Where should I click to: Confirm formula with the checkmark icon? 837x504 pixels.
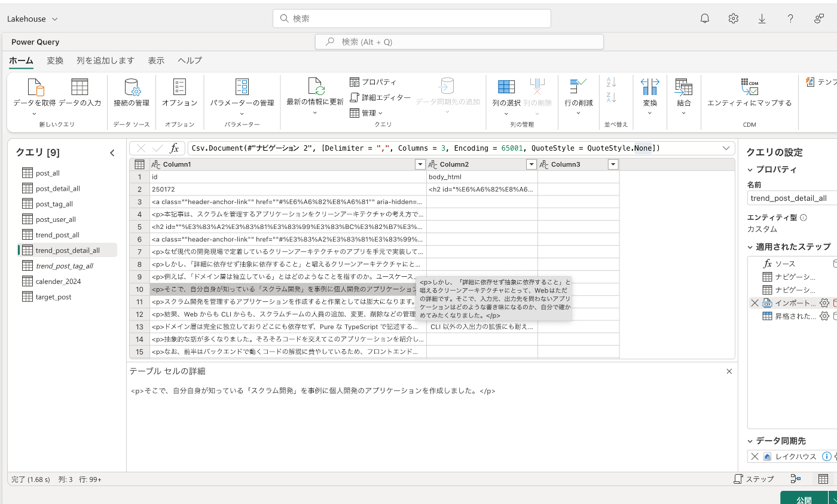pyautogui.click(x=158, y=148)
